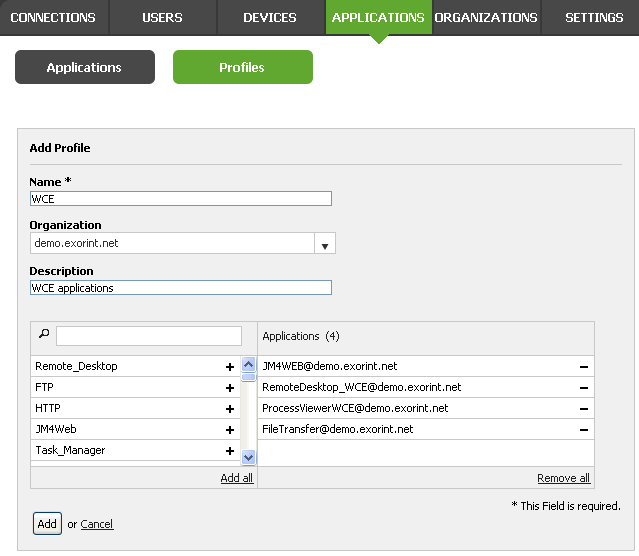Screen dimensions: 639x556
Task: Click plus icon next to Remote_Desktop
Action: point(230,367)
